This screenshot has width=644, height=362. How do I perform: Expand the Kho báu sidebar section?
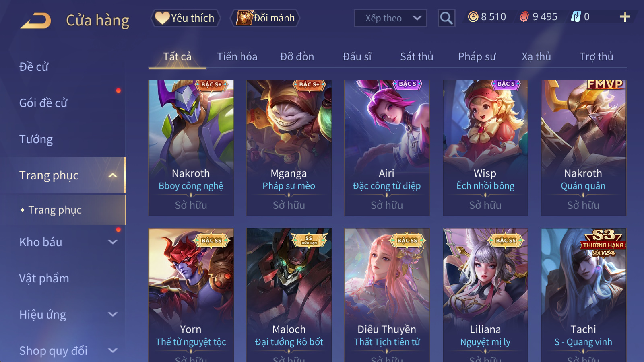pos(113,242)
